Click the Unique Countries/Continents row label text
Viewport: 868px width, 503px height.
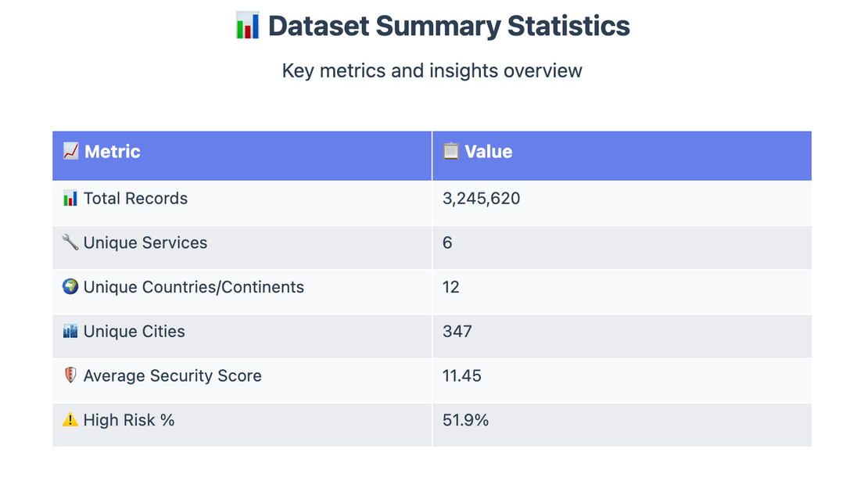(193, 287)
